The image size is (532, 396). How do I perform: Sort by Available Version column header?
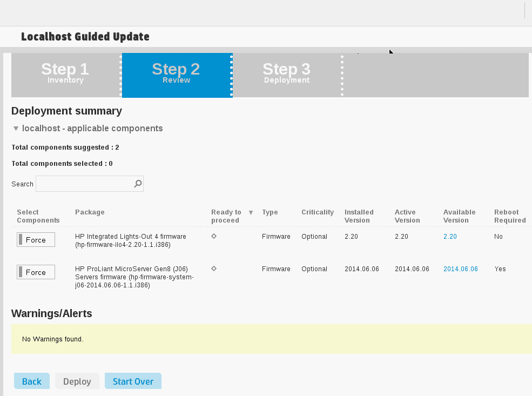pos(460,216)
